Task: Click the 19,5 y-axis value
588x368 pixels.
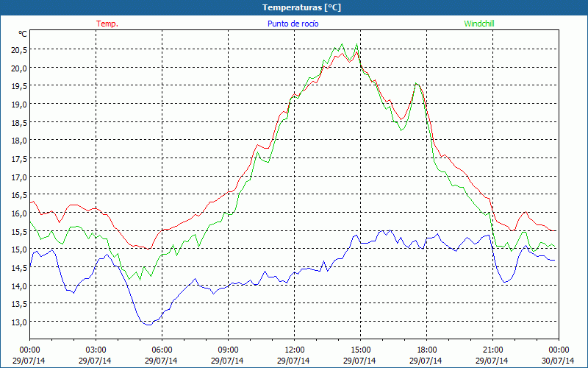Action: pyautogui.click(x=18, y=86)
